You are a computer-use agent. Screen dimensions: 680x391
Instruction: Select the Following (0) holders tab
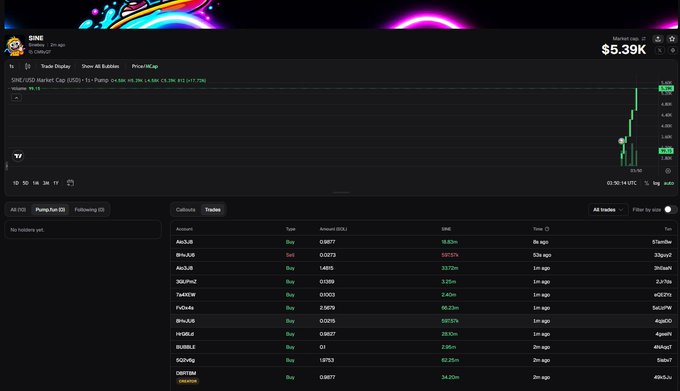coord(89,210)
